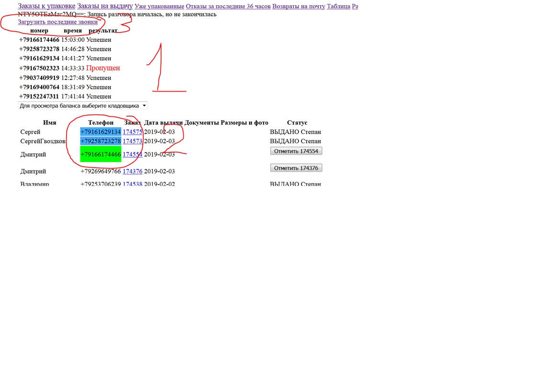Select blue highlighted phone +79161629134 cell

coord(101,132)
